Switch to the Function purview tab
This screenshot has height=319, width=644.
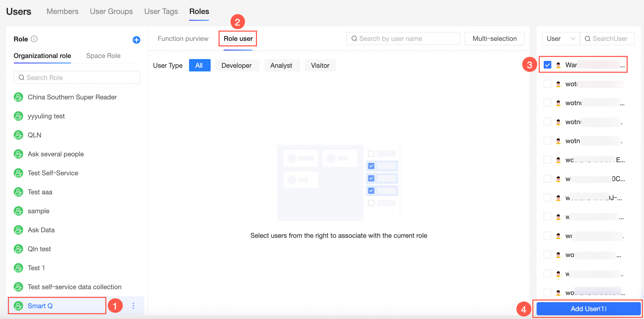pyautogui.click(x=183, y=39)
